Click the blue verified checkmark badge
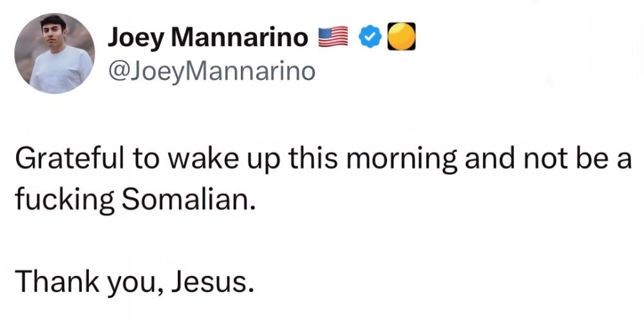This screenshot has height=323, width=644. point(368,39)
